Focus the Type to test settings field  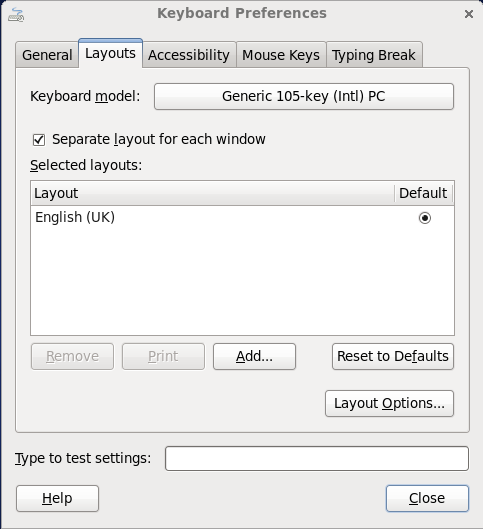click(x=317, y=458)
